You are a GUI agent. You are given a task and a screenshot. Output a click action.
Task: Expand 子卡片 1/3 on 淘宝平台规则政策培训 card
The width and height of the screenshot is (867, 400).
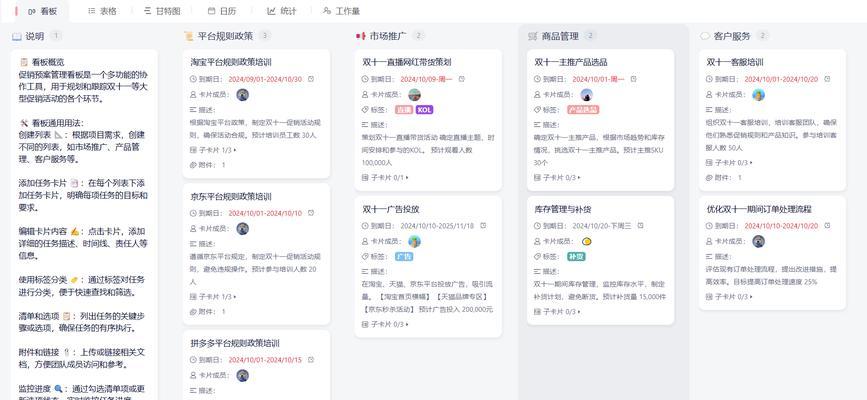(x=213, y=150)
